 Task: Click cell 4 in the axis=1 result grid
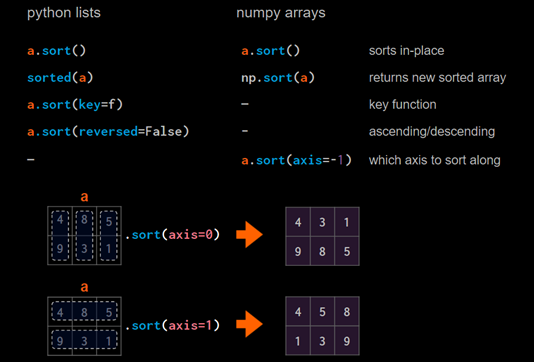(298, 312)
